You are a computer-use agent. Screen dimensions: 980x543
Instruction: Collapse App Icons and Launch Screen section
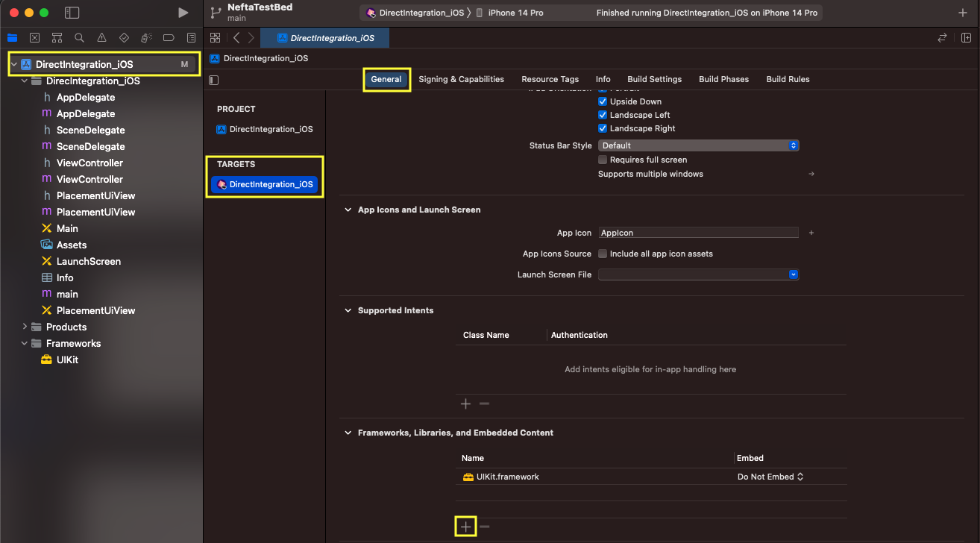348,210
